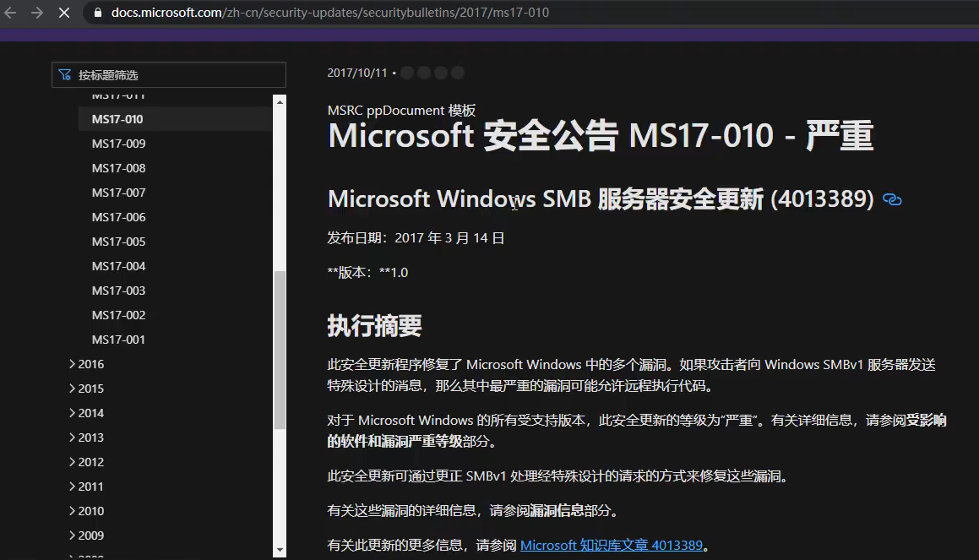Open the MS17-007 bulletin in the sidebar
The image size is (979, 560).
(x=118, y=193)
